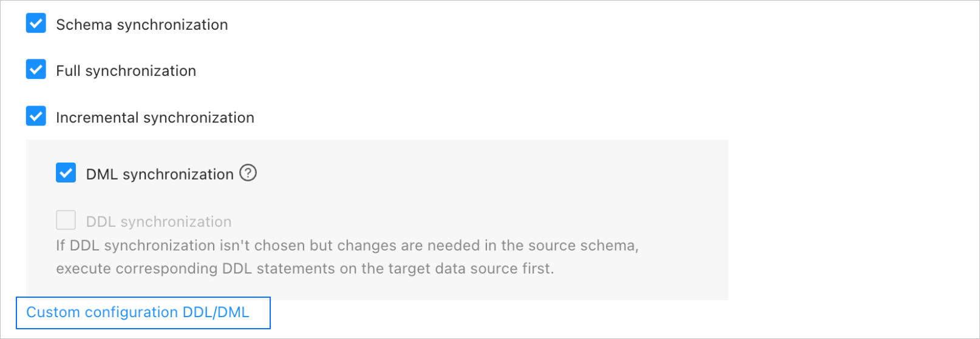Toggle the Incremental synchronization checkbox
This screenshot has width=980, height=339.
(x=36, y=116)
